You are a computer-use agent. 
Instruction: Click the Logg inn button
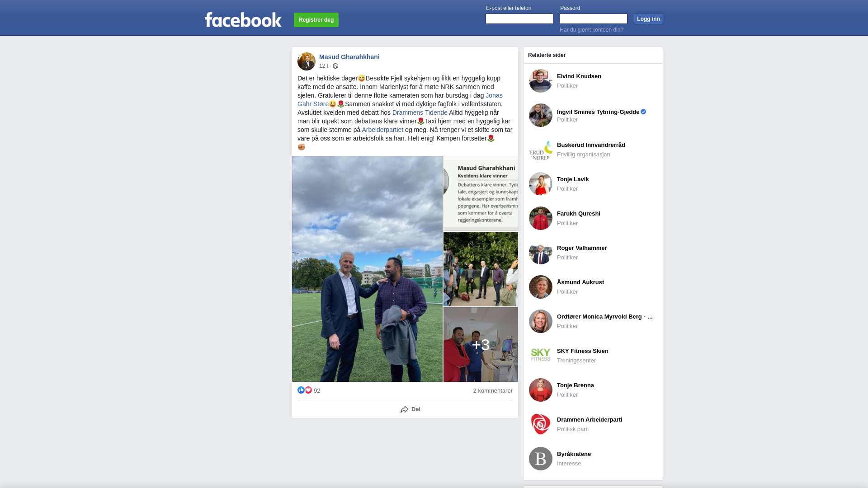click(648, 19)
